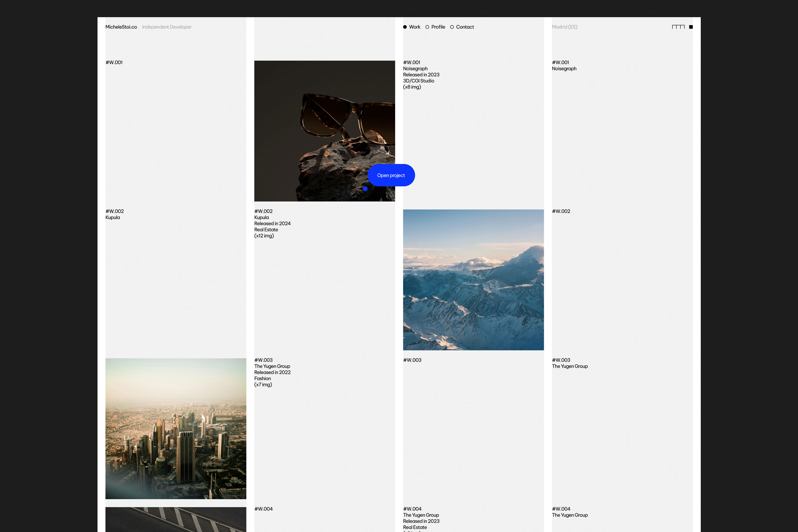Screen dimensions: 798x532
Task: Click the MicheleStoi.co logo link
Action: tap(121, 27)
